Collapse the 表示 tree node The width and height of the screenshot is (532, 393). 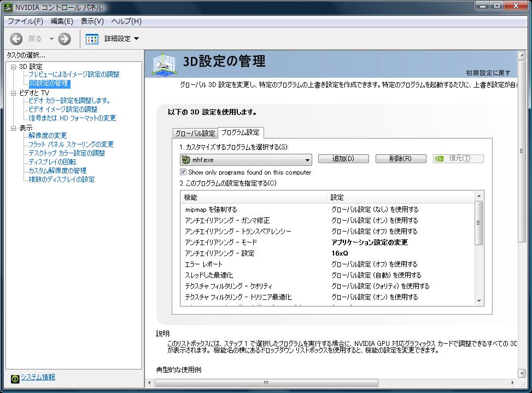pyautogui.click(x=13, y=128)
